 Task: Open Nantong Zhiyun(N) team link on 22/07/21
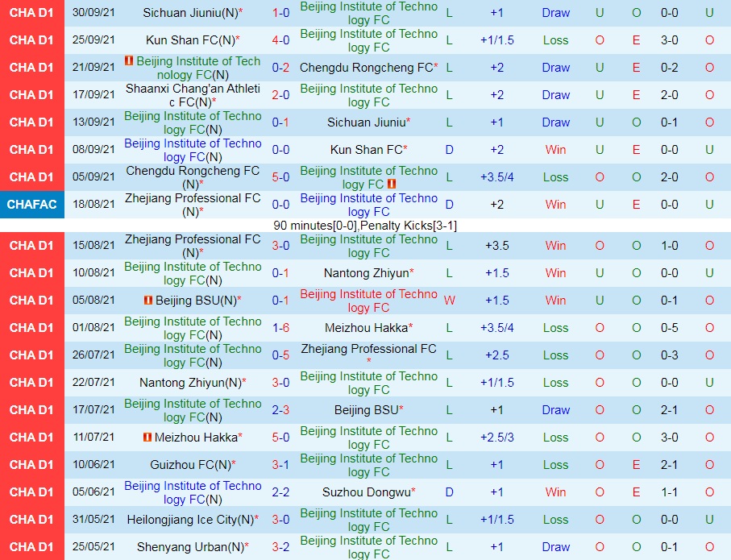tap(193, 383)
